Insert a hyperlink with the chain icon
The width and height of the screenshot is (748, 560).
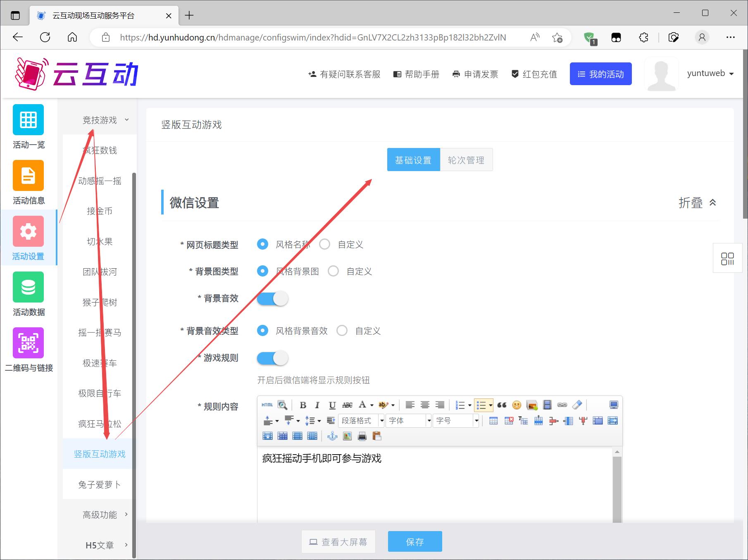(562, 405)
